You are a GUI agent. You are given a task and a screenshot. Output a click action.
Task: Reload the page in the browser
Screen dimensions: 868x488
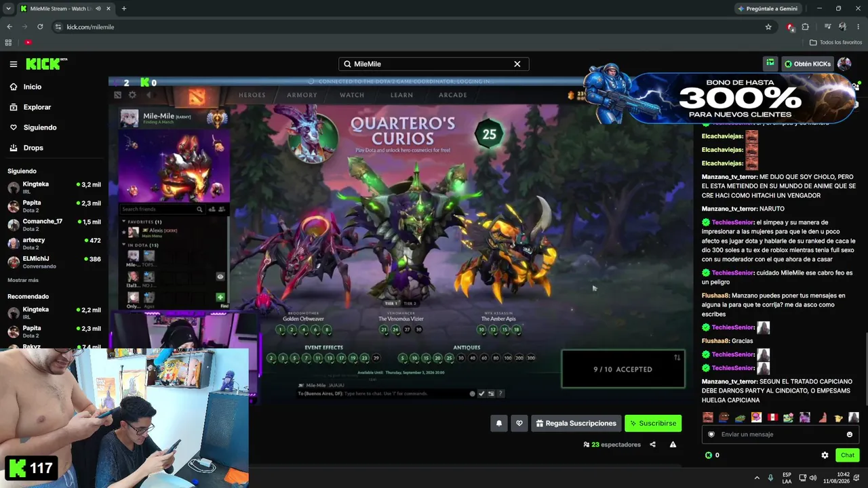pyautogui.click(x=40, y=27)
